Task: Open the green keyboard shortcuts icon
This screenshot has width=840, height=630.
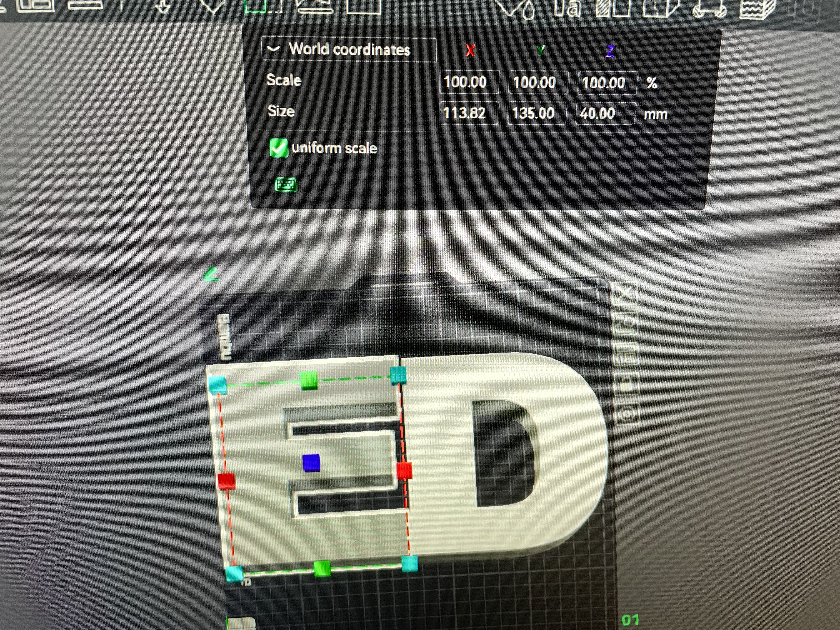Action: (286, 185)
